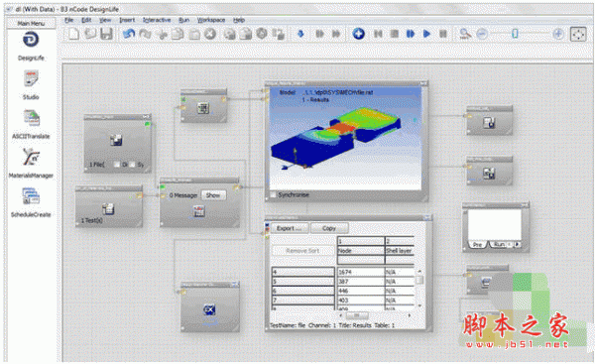Image resolution: width=595 pixels, height=364 pixels.
Task: Toggle the Di checkbox in file input glyph
Action: 117,165
